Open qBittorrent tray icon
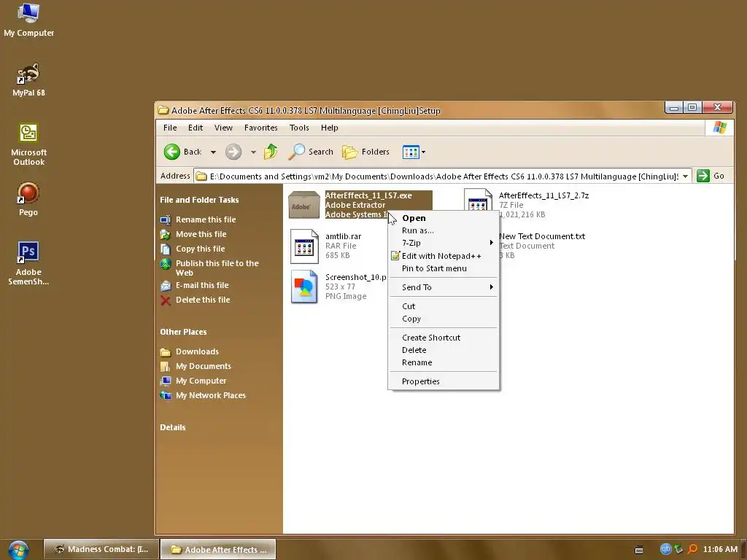747x560 pixels. point(665,549)
